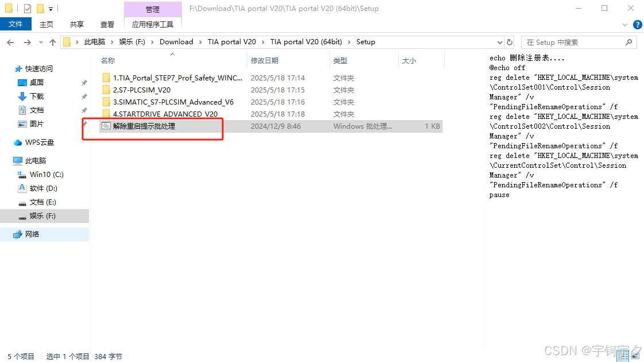Viewport: 644px width, 362px height.
Task: Open 图片 in navigation pane
Action: [x=37, y=124]
